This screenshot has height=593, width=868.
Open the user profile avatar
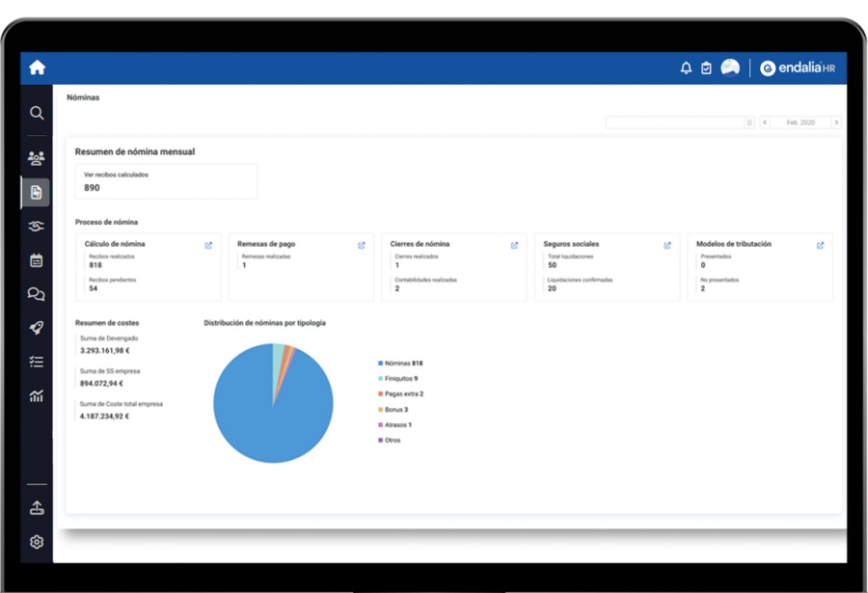point(730,67)
